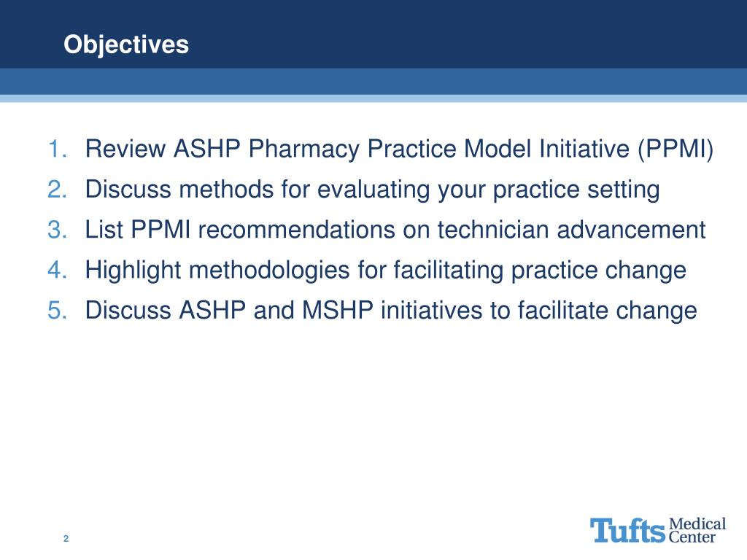This screenshot has width=747, height=560.
Task: Select the list number "3."
Action: pos(58,230)
